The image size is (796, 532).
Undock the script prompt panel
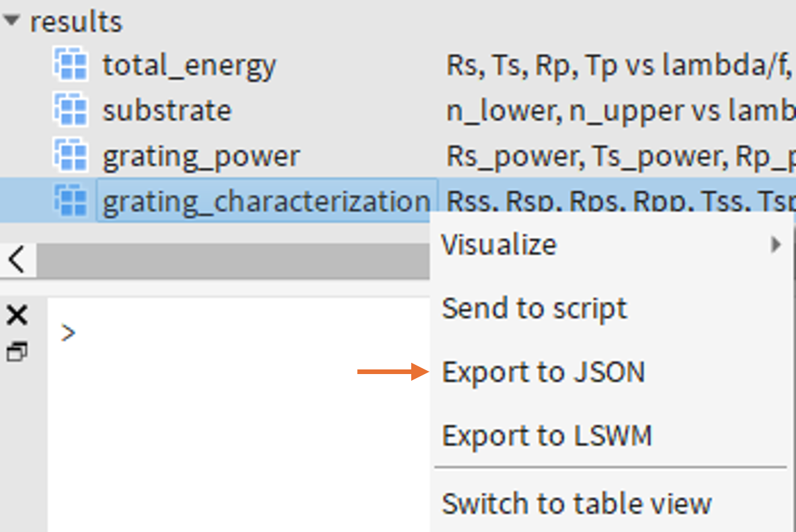tap(17, 353)
